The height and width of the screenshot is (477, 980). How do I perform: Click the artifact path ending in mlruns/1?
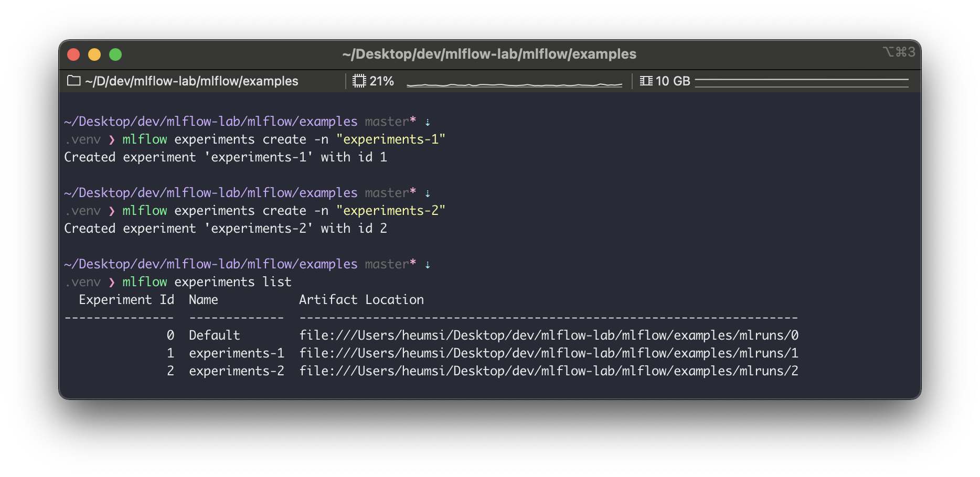(x=549, y=353)
